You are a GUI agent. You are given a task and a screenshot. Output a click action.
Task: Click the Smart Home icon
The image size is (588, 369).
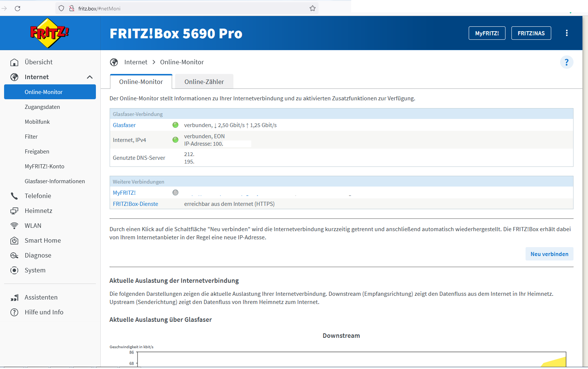click(x=14, y=240)
